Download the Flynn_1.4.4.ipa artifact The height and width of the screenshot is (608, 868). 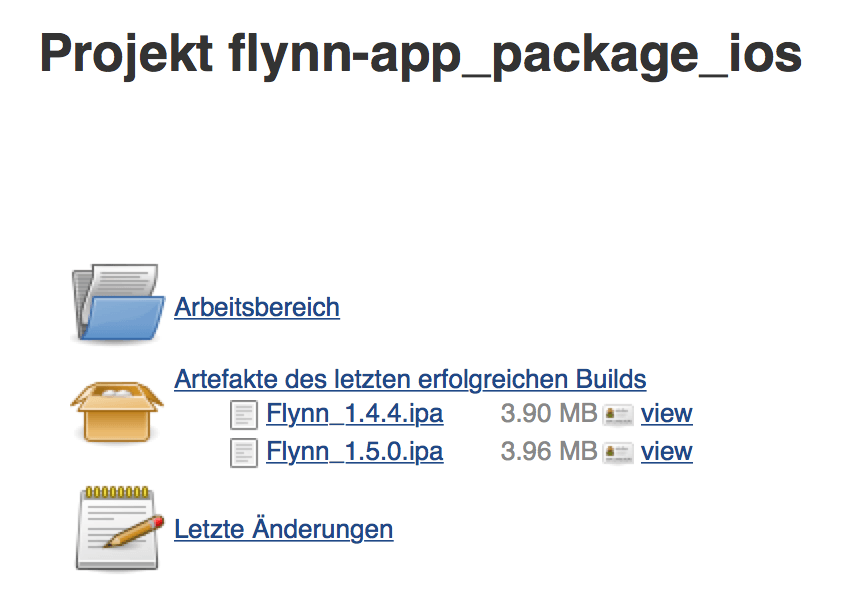click(x=355, y=414)
